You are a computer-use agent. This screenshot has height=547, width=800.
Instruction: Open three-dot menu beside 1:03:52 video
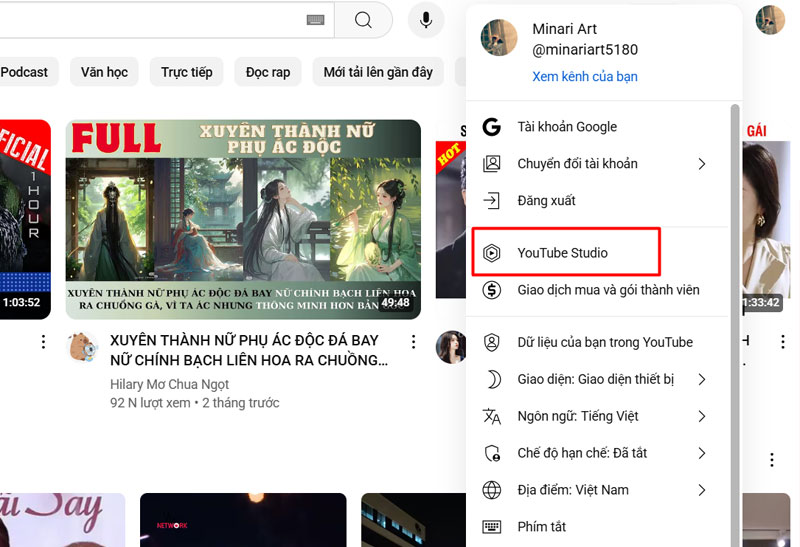(x=43, y=342)
